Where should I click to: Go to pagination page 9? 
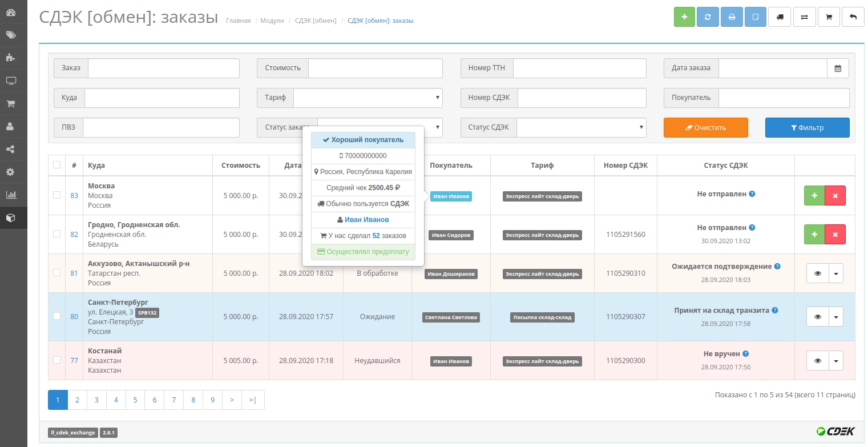tap(212, 400)
